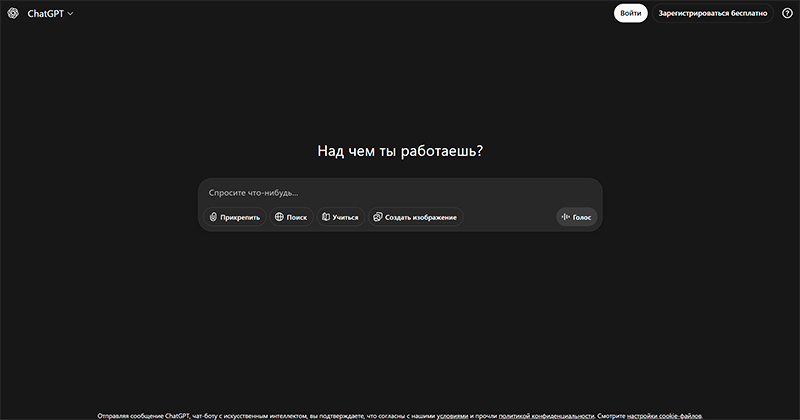
Task: Click the ChatGPT logo icon
Action: click(x=13, y=13)
